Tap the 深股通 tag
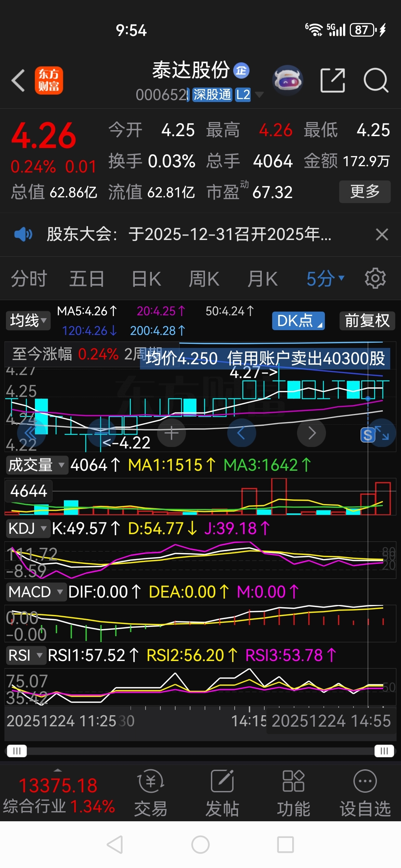The height and width of the screenshot is (868, 401). pyautogui.click(x=212, y=95)
